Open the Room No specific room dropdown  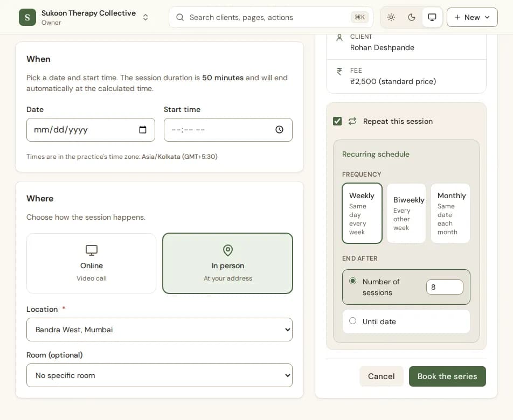pos(160,375)
